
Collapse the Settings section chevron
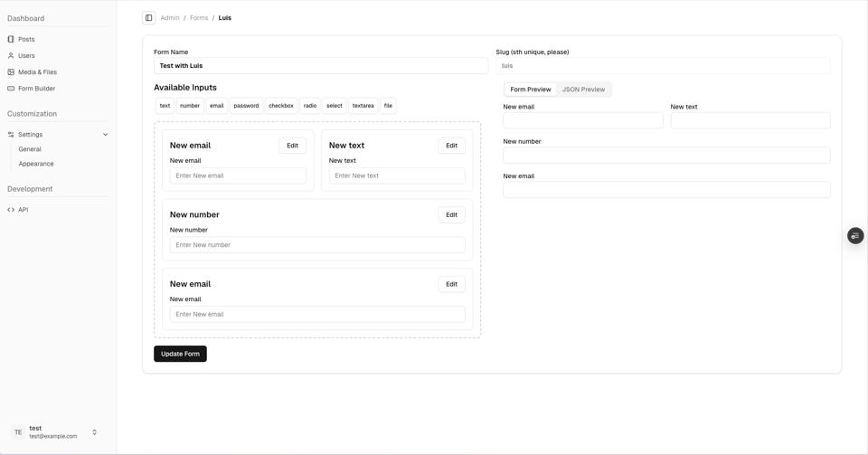(105, 135)
